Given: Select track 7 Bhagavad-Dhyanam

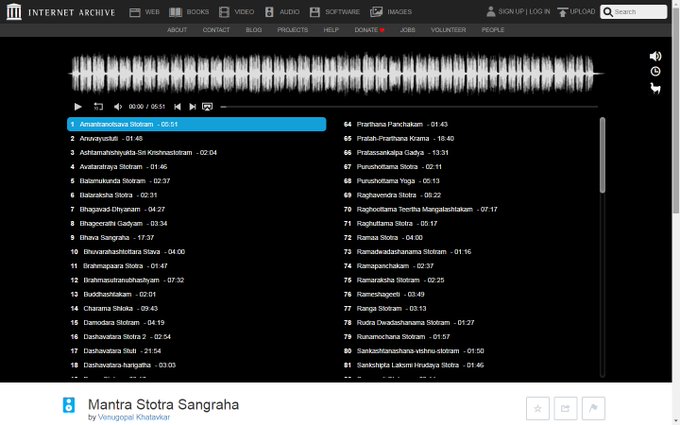Looking at the screenshot, I should point(196,209).
